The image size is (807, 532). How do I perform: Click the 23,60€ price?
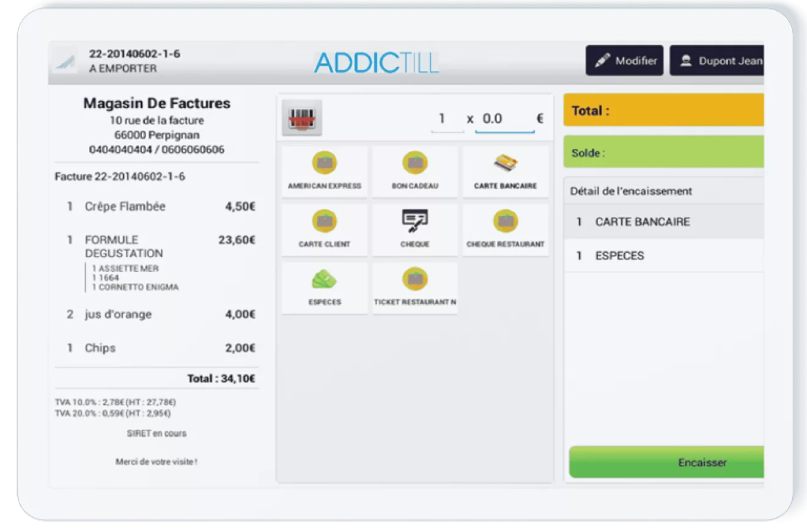pyautogui.click(x=237, y=240)
